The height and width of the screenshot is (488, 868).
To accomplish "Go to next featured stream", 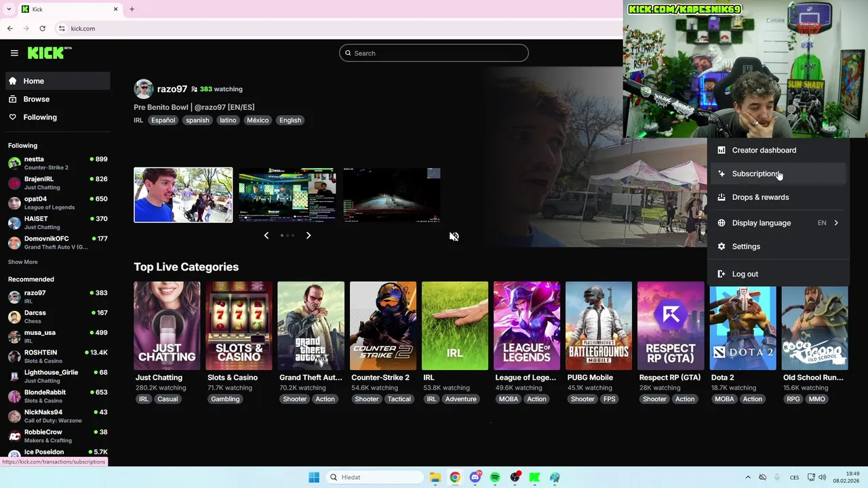I will [x=309, y=235].
